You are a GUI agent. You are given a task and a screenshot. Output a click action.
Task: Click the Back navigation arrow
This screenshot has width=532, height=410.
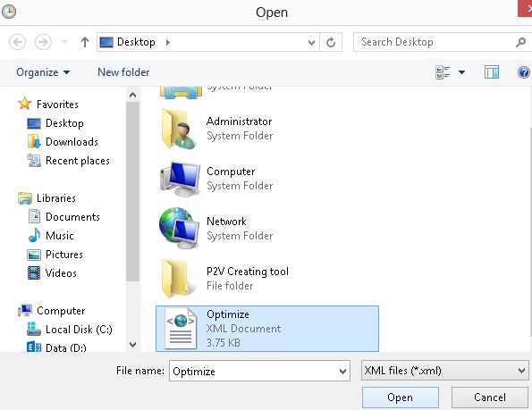click(17, 42)
